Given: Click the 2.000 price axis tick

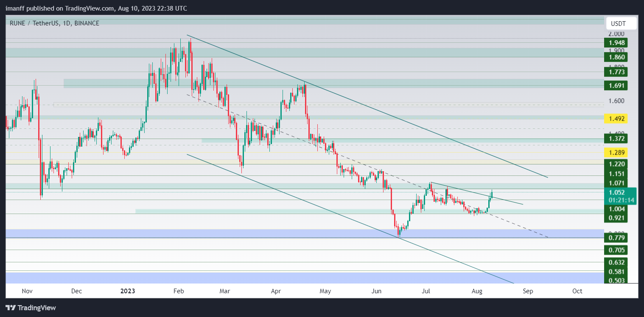Looking at the screenshot, I should click(616, 34).
